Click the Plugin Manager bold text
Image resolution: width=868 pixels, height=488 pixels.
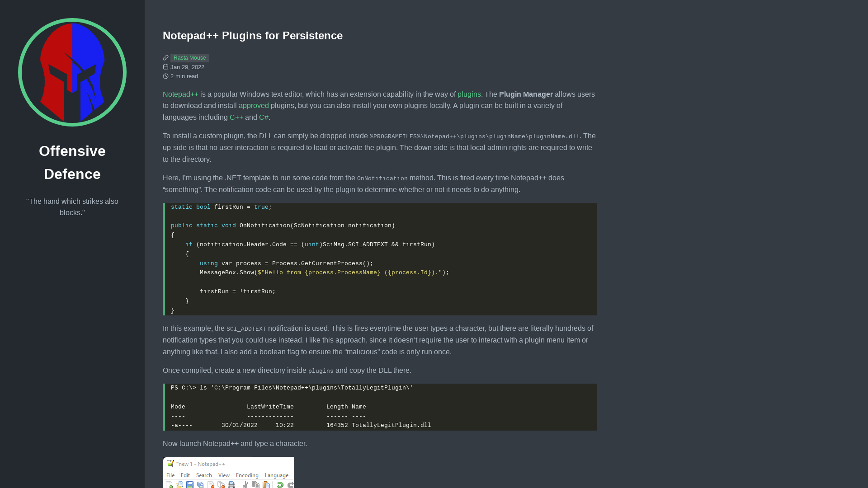[x=526, y=94]
